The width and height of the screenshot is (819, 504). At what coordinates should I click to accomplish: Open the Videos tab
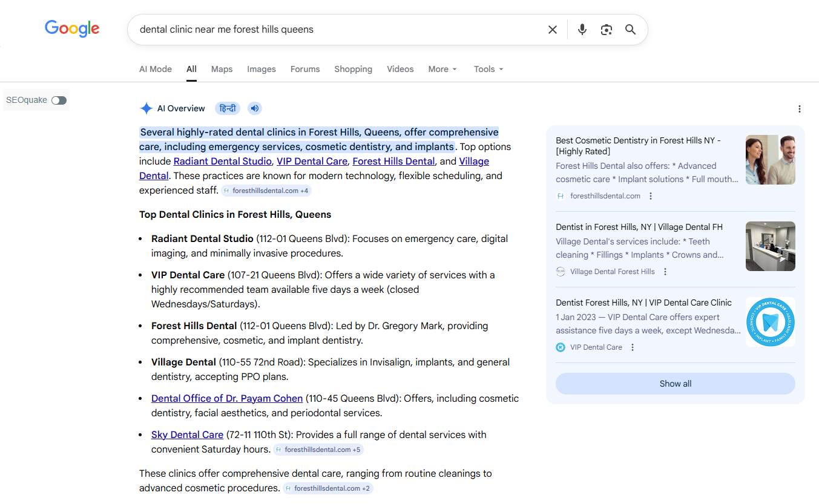pyautogui.click(x=400, y=69)
